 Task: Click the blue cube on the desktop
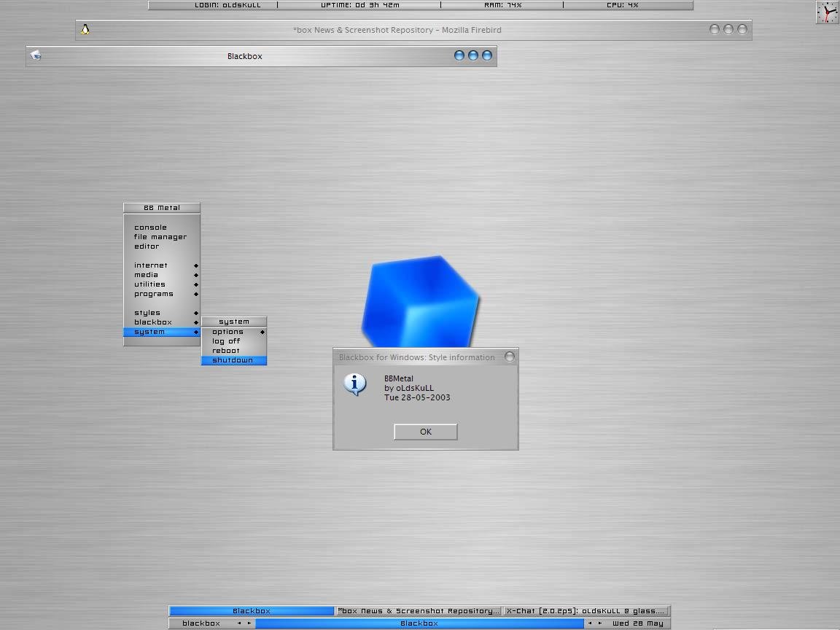(x=421, y=301)
